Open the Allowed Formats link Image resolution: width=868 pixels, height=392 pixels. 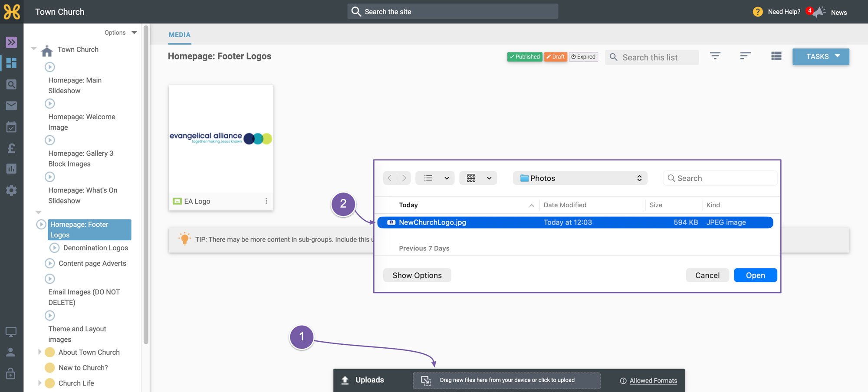pos(653,380)
